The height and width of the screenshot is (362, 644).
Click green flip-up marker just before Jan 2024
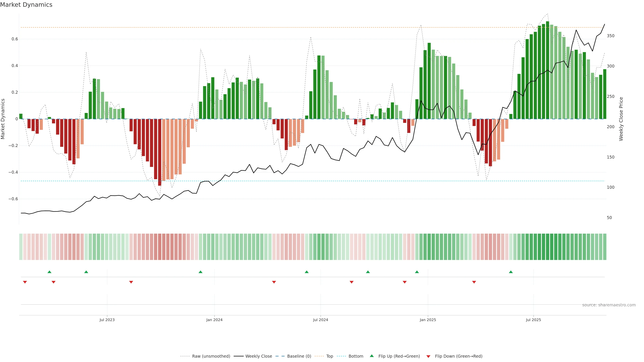[201, 272]
